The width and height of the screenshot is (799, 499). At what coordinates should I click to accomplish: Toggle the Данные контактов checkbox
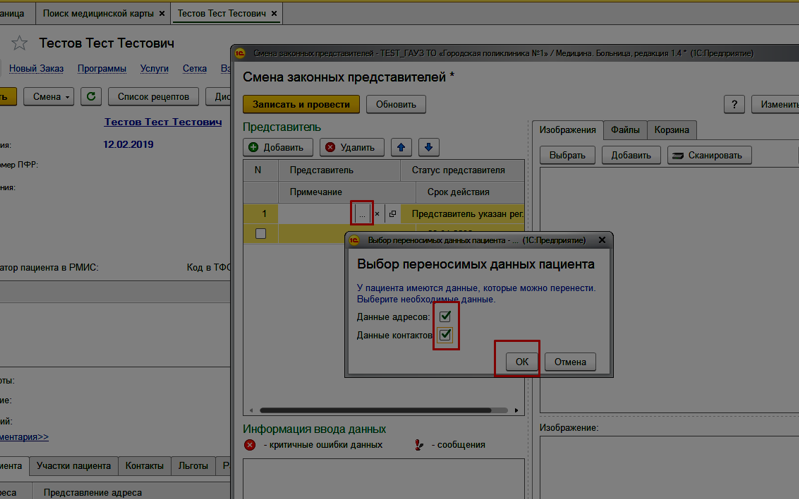tap(445, 335)
